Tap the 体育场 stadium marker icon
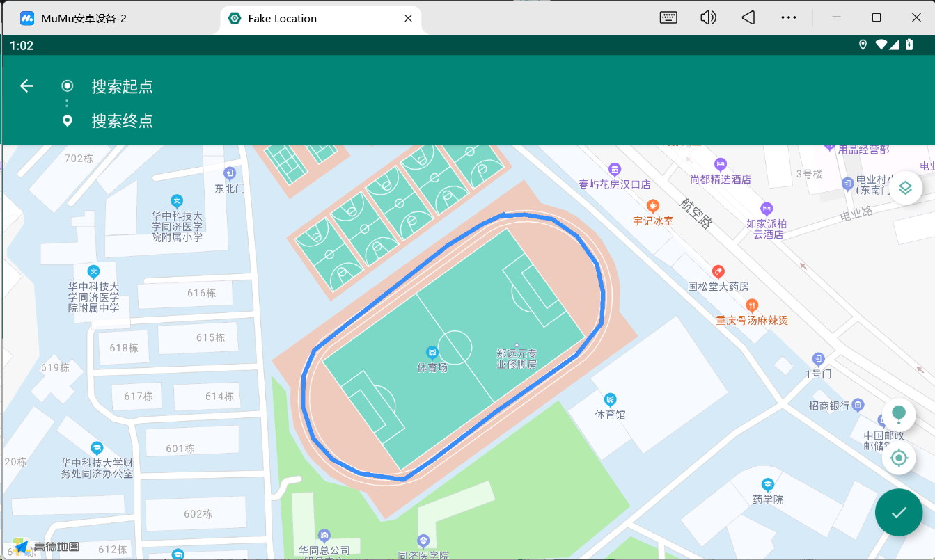 click(x=432, y=352)
